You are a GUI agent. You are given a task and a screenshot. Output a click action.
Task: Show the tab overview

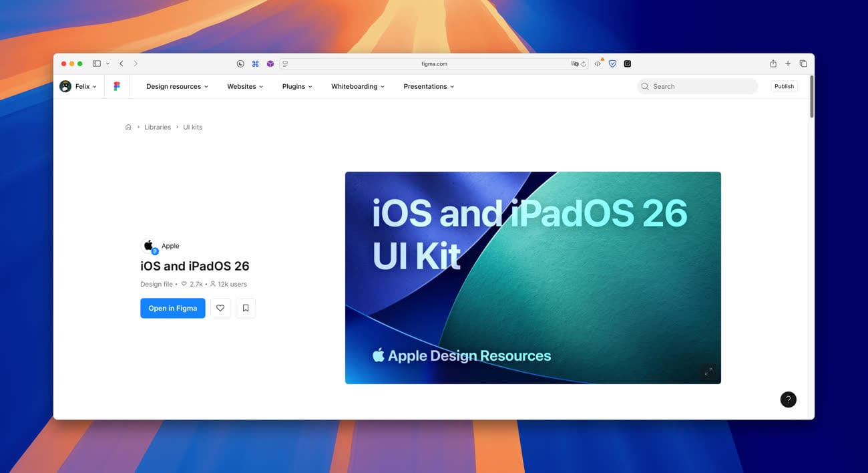[803, 63]
